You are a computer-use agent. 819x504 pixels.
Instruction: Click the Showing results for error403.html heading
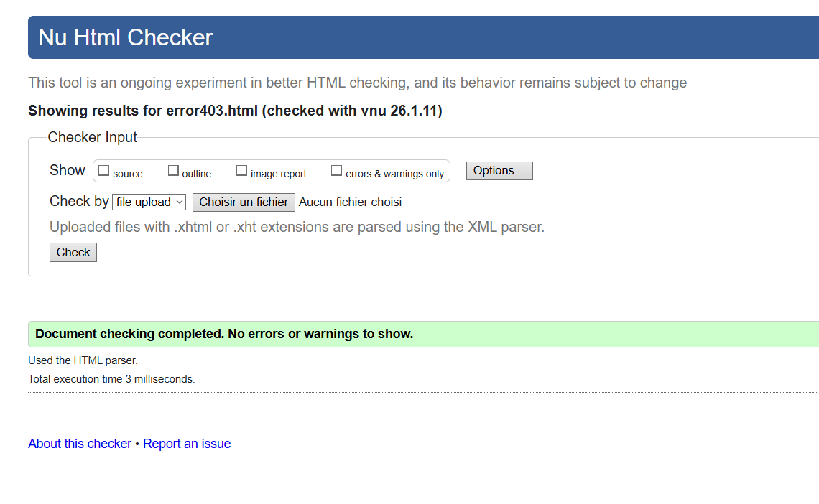(x=235, y=111)
